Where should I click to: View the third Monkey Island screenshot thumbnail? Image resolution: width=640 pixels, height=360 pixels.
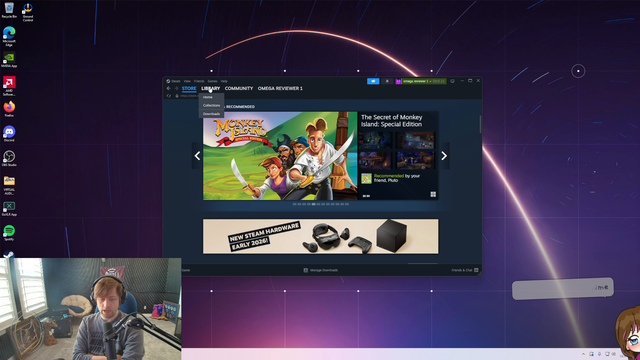[x=375, y=160]
